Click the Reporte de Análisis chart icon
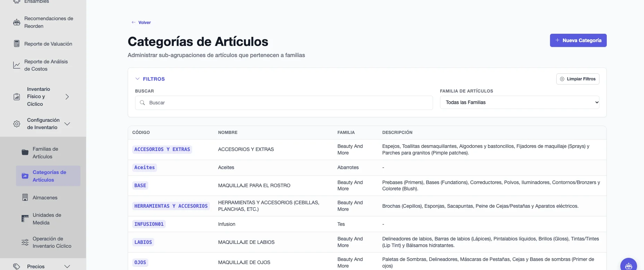Image resolution: width=644 pixels, height=270 pixels. (17, 65)
